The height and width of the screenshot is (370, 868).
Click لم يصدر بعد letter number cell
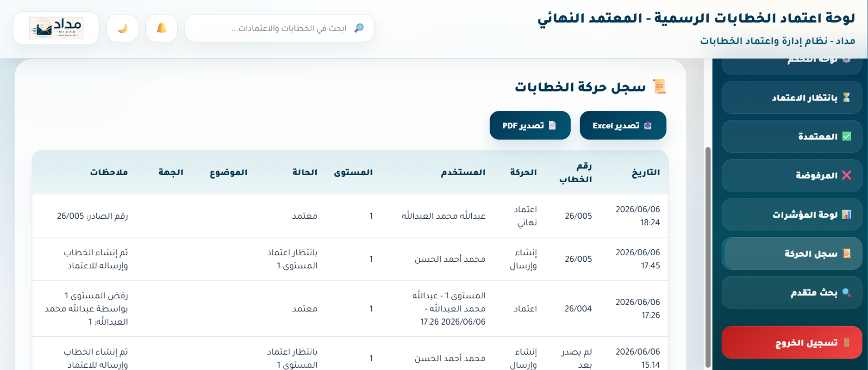coord(576,358)
